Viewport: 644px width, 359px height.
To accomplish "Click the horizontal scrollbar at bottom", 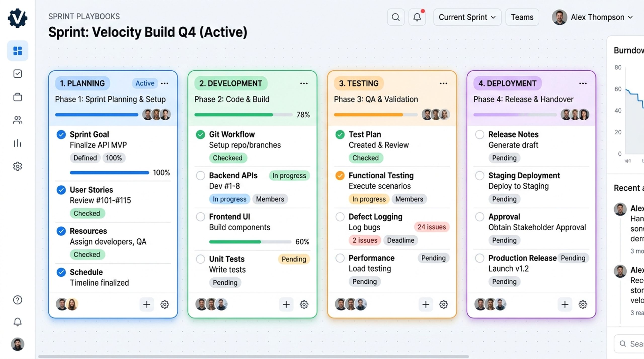I will tap(253, 356).
